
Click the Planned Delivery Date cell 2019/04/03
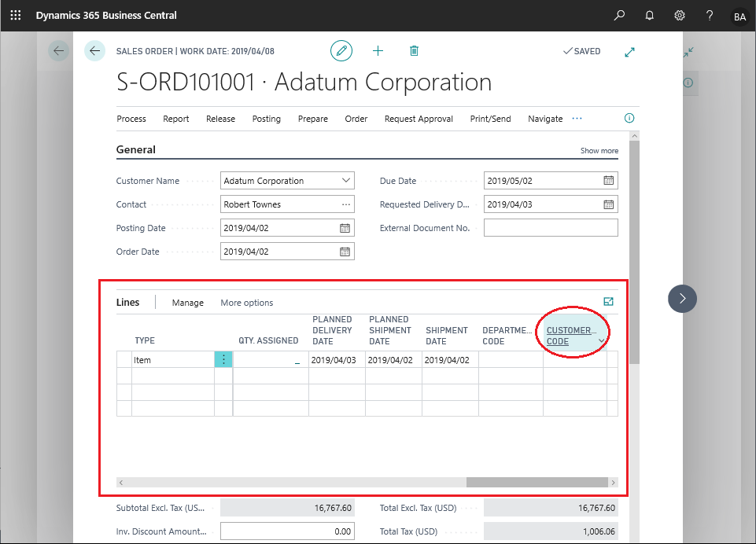pos(337,360)
